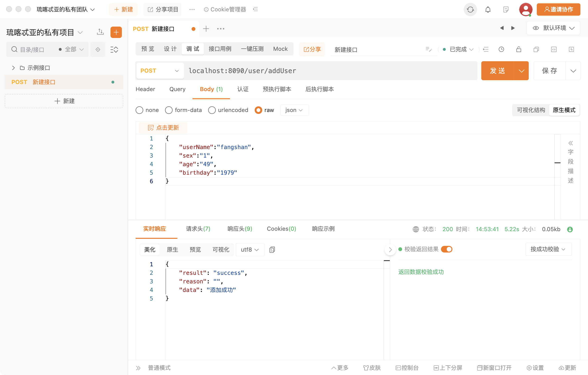Click the top bar list icon after Cookie管理器
Screen dimensions: 588x375
pyautogui.click(x=255, y=9)
